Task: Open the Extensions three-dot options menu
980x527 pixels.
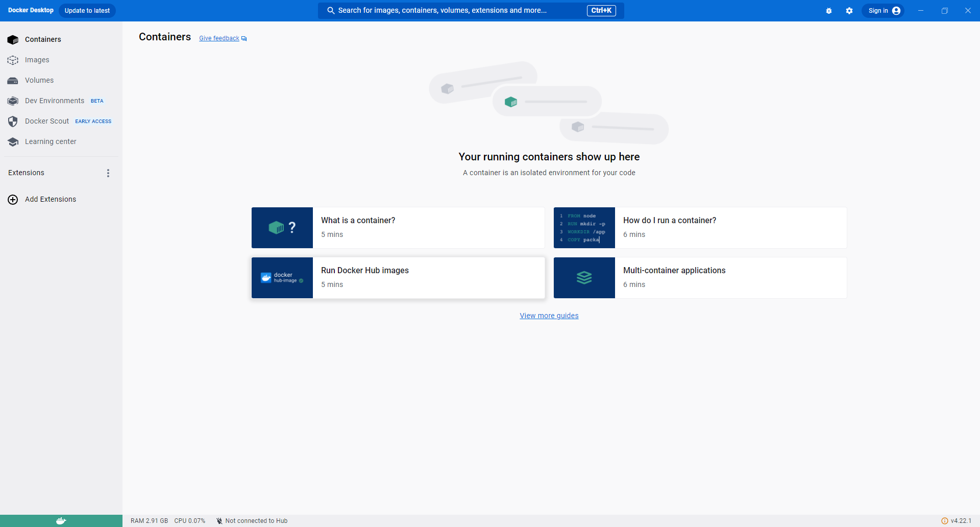Action: (108, 173)
